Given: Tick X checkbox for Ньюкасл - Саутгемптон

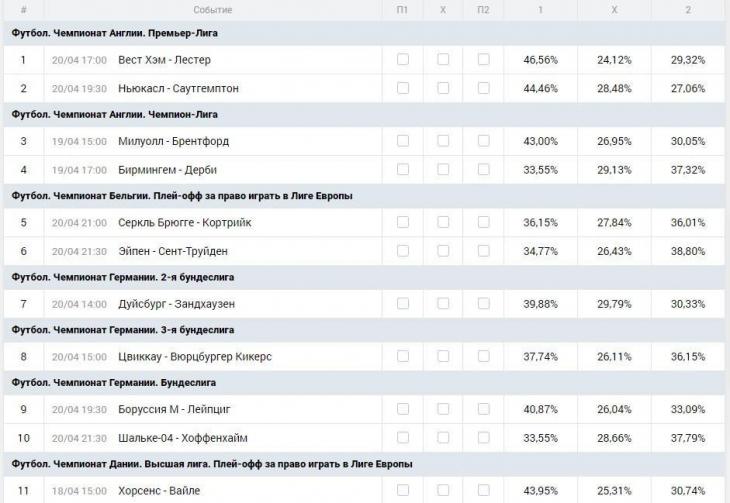Looking at the screenshot, I should (x=443, y=88).
